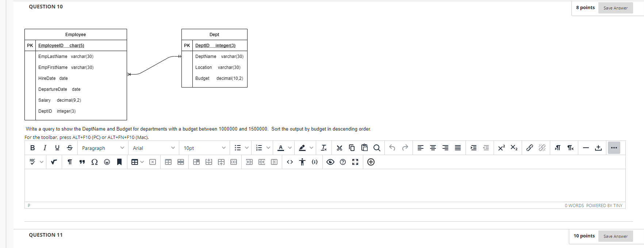644x248 pixels.
Task: Expand numbered list style options arrow
Action: coord(268,148)
